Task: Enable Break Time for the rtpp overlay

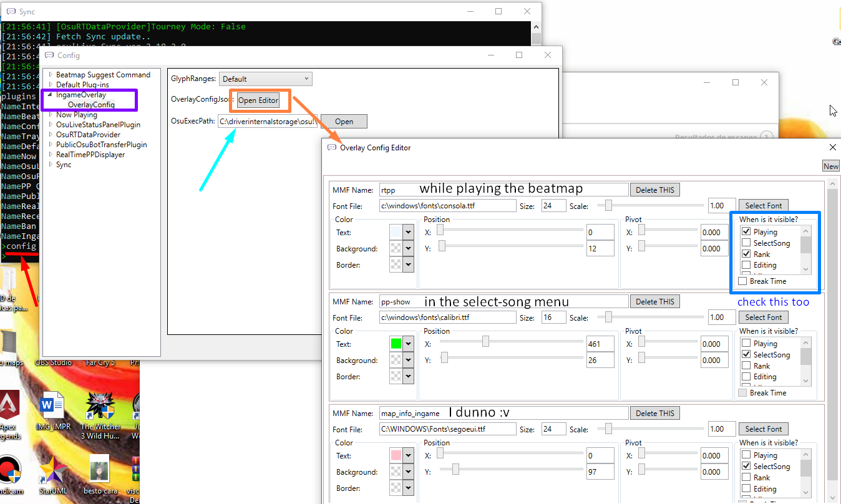Action: 742,281
